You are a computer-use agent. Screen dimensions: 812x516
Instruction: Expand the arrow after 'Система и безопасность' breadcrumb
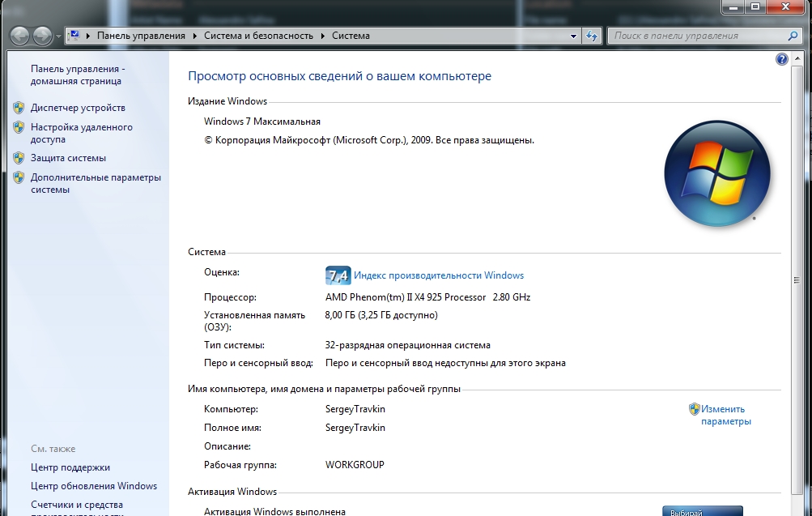[x=323, y=36]
